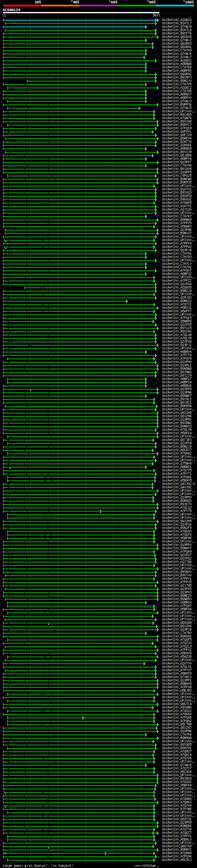Select hit UniRef100_C7A7K5
The height and width of the screenshot is (868, 197).
[x=177, y=84]
